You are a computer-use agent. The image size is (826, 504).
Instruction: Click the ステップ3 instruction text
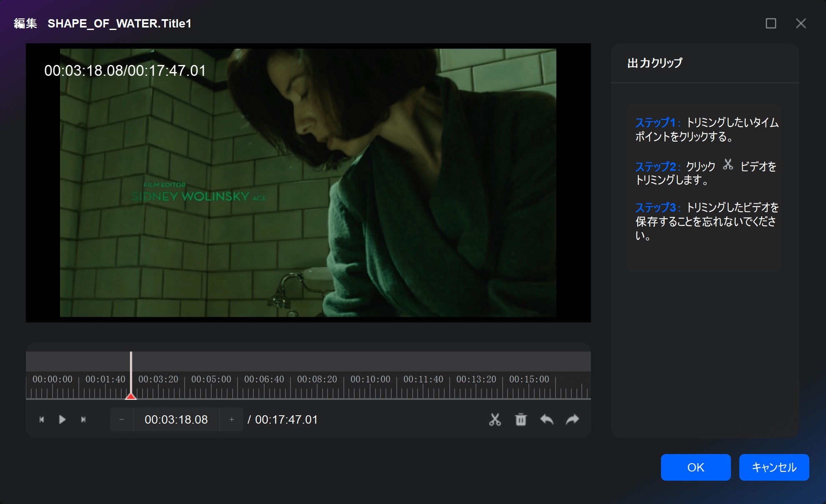pos(707,221)
